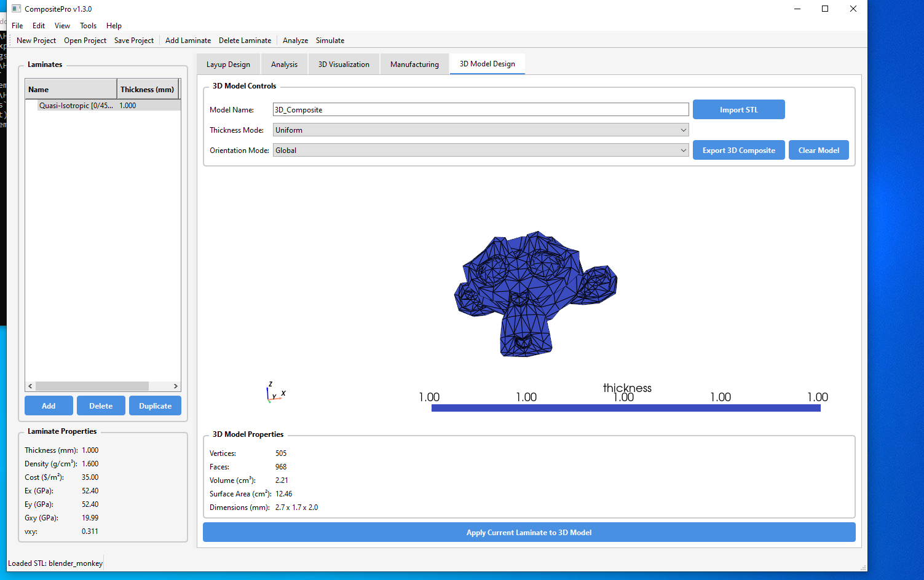924x580 pixels.
Task: Click the vxy value 0.311
Action: pyautogui.click(x=90, y=531)
